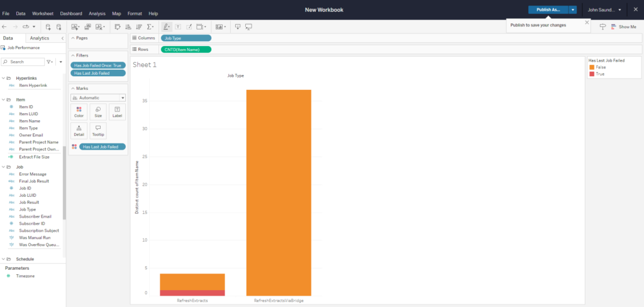Open the Analysis menu
The height and width of the screenshot is (307, 644).
click(97, 14)
